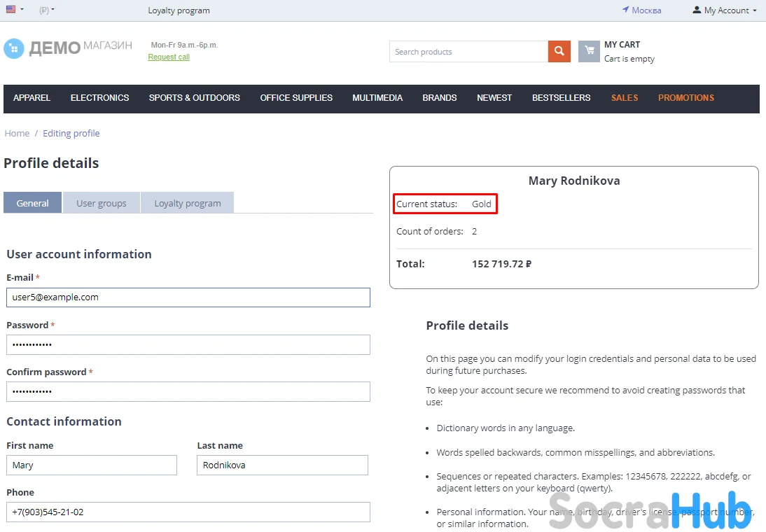Click the store logo icon
Screen dimensions: 766x532
(x=14, y=48)
